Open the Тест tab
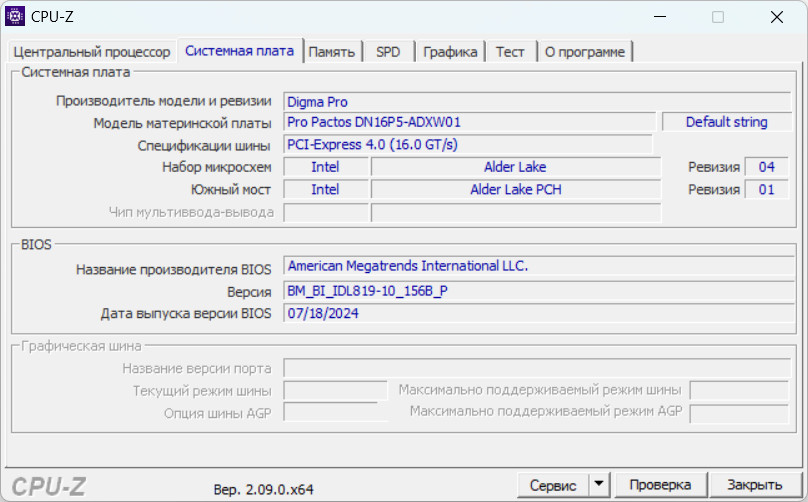808x502 pixels. tap(510, 52)
